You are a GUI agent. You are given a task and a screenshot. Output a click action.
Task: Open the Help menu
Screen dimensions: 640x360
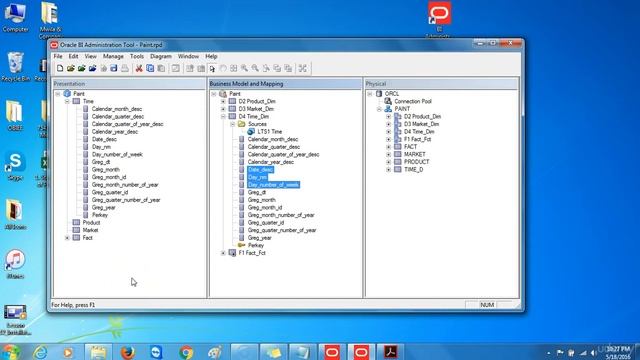(211, 56)
